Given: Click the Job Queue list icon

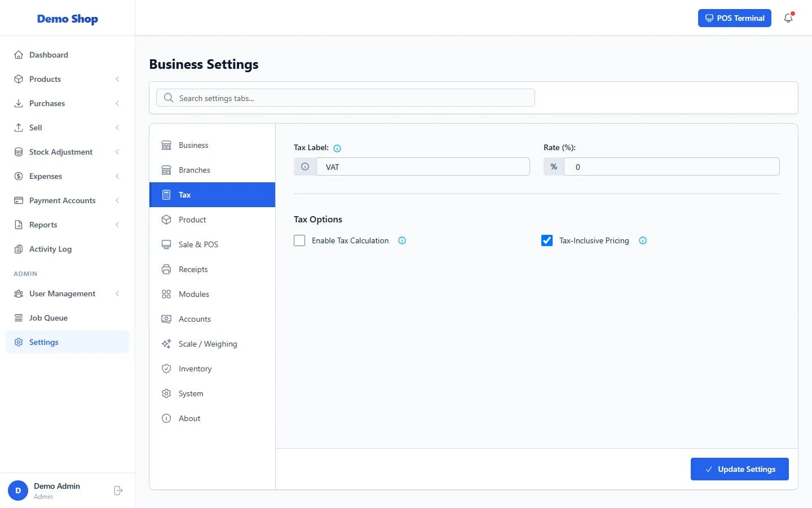Looking at the screenshot, I should [x=19, y=318].
